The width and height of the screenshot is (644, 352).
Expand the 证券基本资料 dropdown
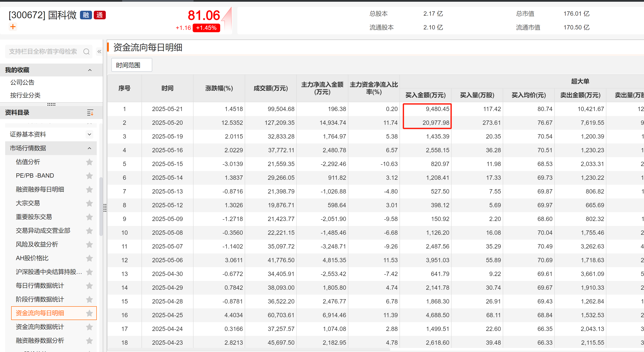[x=89, y=135]
